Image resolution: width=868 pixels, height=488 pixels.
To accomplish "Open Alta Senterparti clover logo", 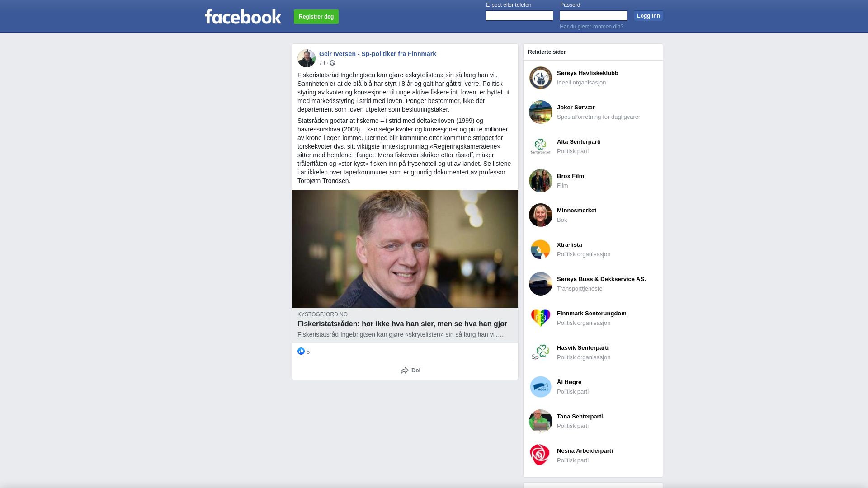I will click(541, 146).
